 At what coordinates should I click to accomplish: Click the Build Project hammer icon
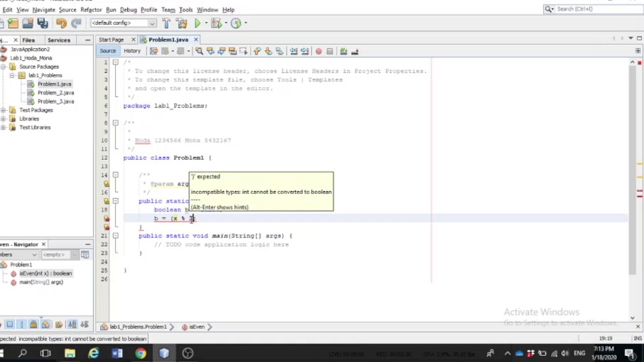pyautogui.click(x=167, y=23)
